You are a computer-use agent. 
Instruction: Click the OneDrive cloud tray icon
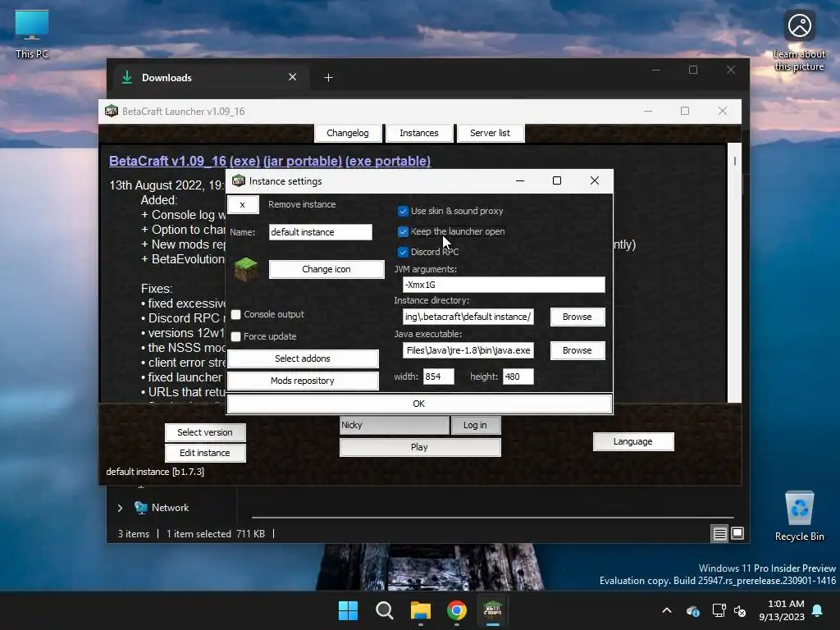pyautogui.click(x=692, y=610)
